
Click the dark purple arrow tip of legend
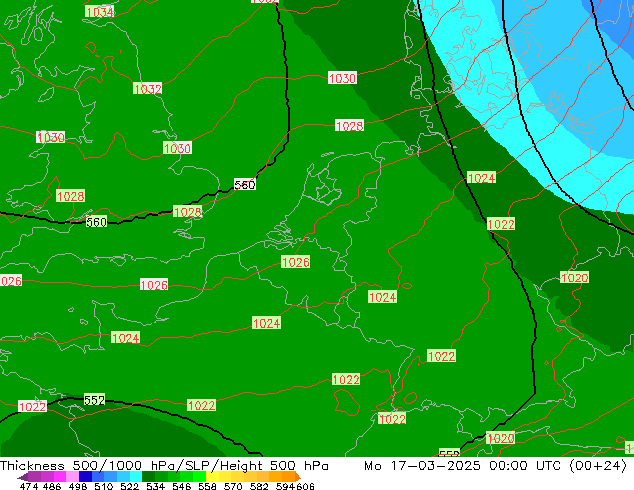[22, 477]
